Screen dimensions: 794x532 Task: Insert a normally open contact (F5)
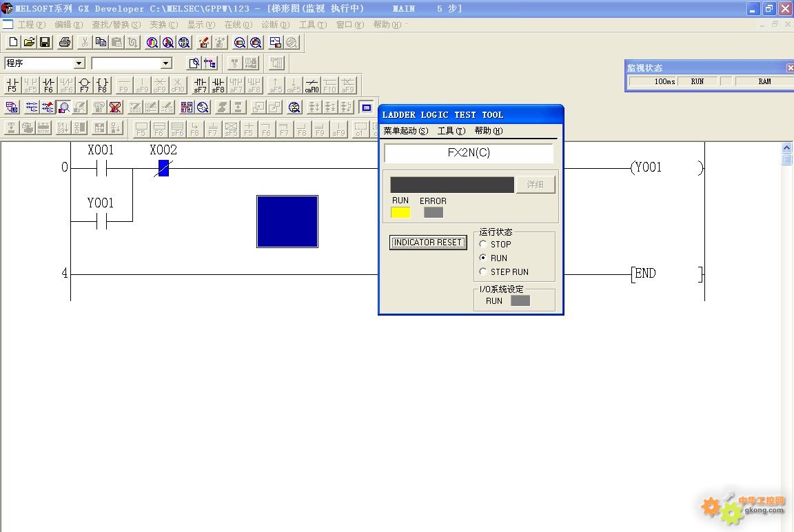click(12, 85)
